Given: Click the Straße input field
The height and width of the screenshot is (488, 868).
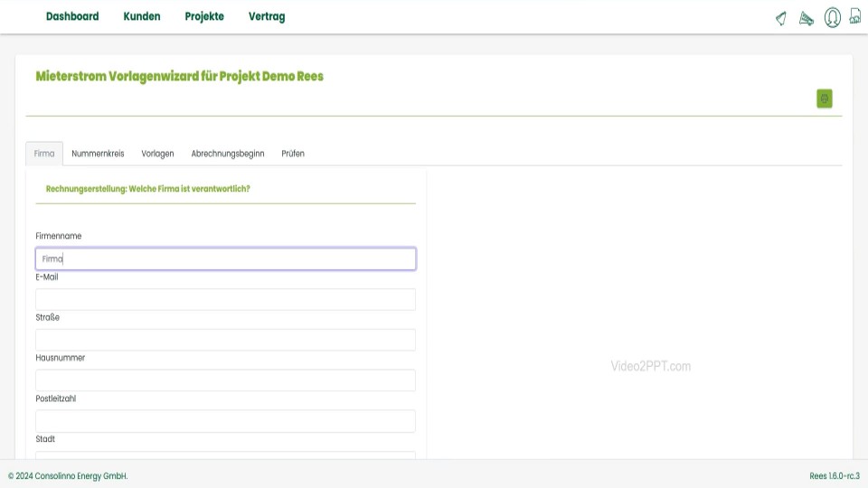Looking at the screenshot, I should click(x=226, y=340).
